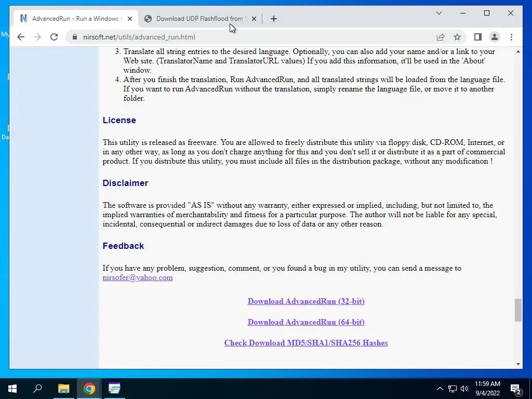
Task: Open the notification center icon
Action: [516, 389]
